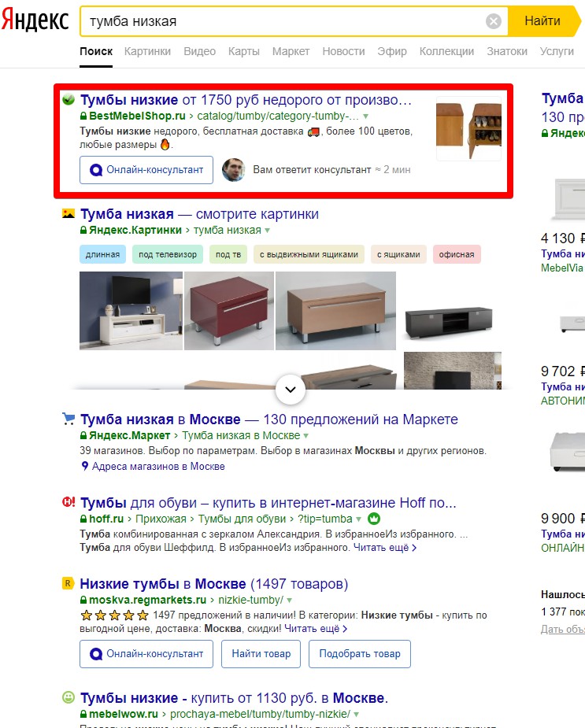This screenshot has width=585, height=728.
Task: Open the dark red cabinet image thumbnail
Action: [229, 311]
